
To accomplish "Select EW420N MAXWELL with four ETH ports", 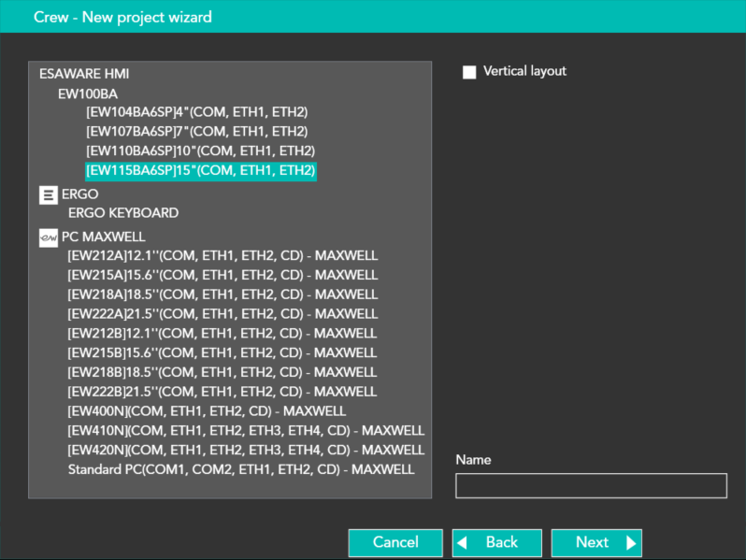I will (246, 450).
